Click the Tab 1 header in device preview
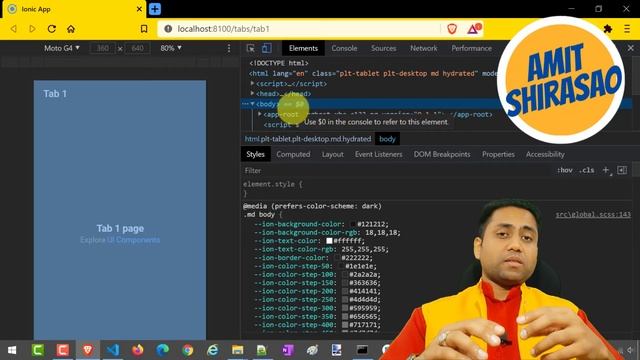Screen dimensions: 640x360 55,94
